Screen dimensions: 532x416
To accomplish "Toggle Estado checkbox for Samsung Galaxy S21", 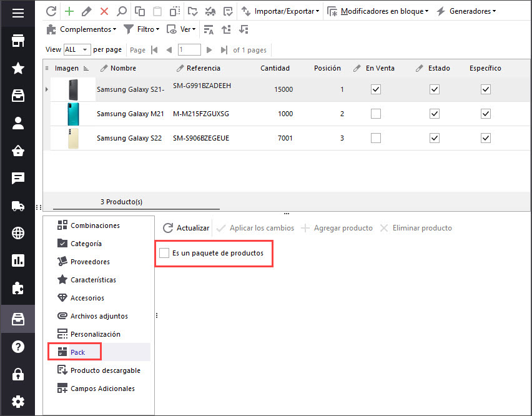I will point(435,89).
